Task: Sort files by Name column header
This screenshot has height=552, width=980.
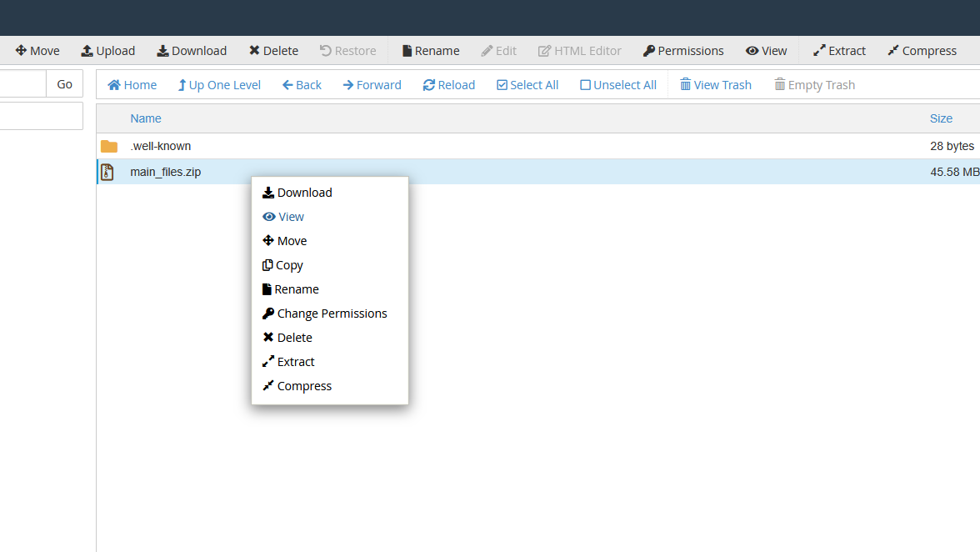Action: (x=146, y=118)
